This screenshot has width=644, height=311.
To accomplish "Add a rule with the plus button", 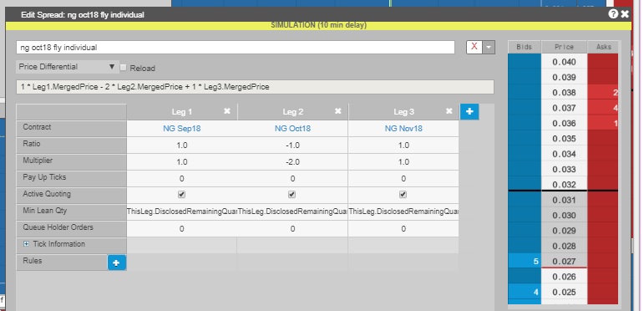I will tap(117, 263).
